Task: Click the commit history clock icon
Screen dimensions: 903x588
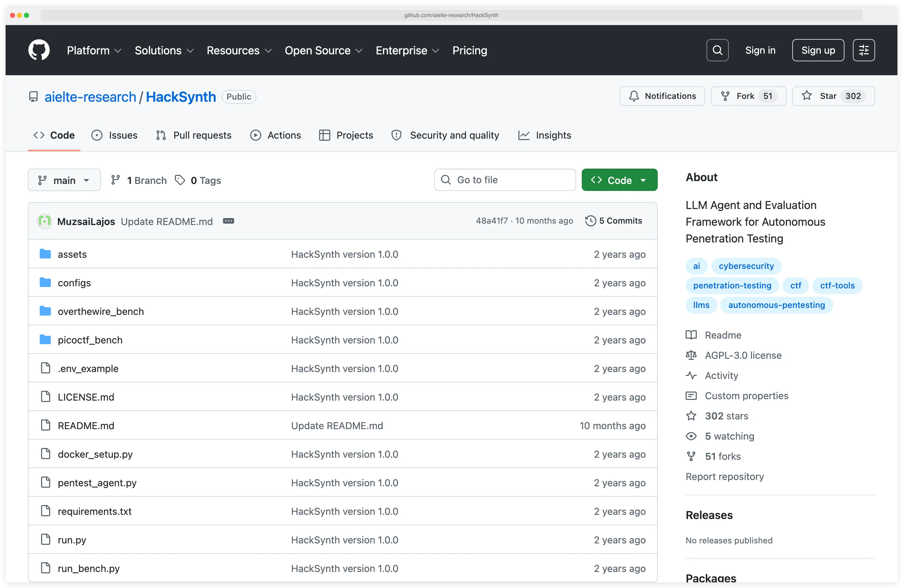Action: pyautogui.click(x=591, y=220)
